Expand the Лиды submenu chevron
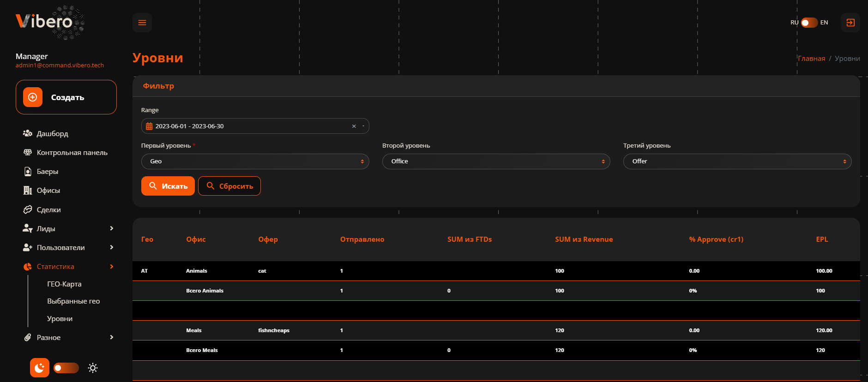 tap(112, 228)
